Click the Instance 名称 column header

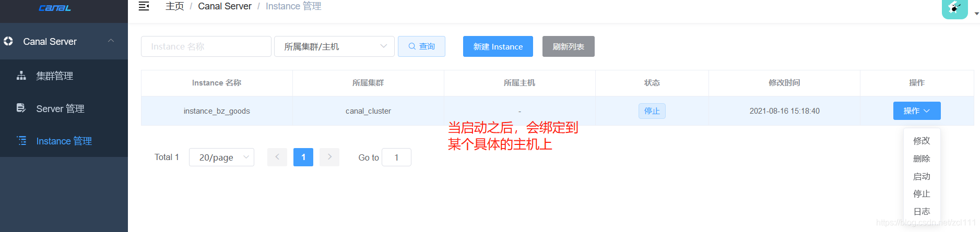pyautogui.click(x=217, y=83)
